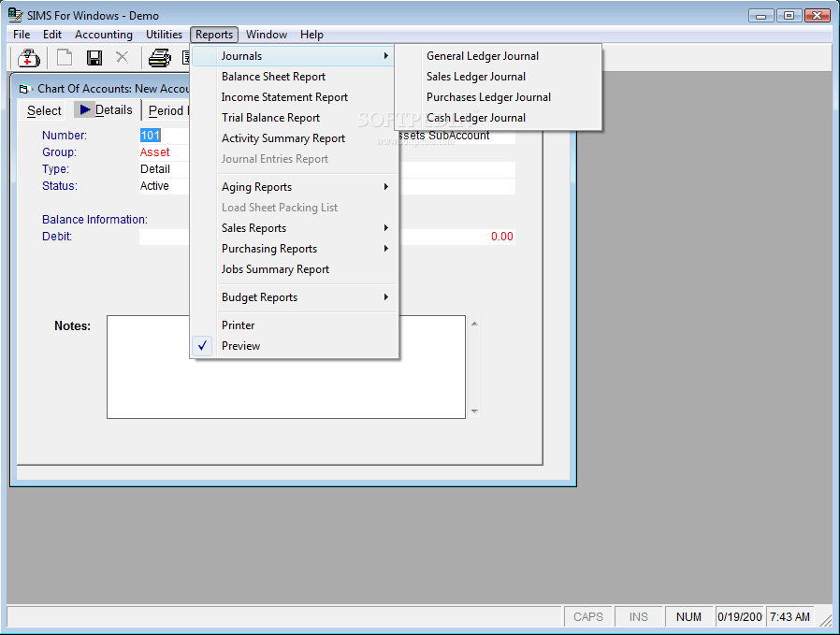Click the 7:43 AM time display
840x635 pixels.
click(x=789, y=617)
